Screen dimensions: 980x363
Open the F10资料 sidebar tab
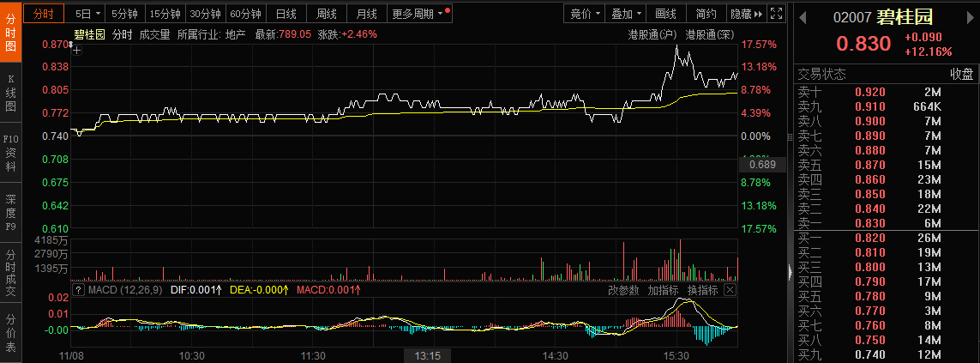coord(10,153)
